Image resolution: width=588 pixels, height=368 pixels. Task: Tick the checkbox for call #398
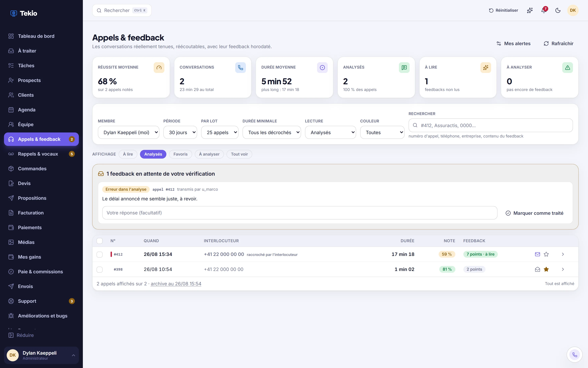point(100,270)
